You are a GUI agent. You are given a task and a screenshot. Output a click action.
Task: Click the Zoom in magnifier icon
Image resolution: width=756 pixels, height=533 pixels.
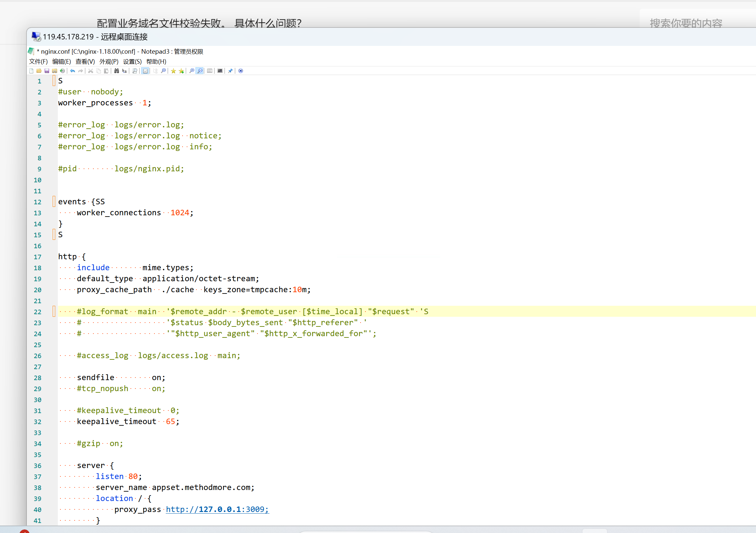click(192, 71)
